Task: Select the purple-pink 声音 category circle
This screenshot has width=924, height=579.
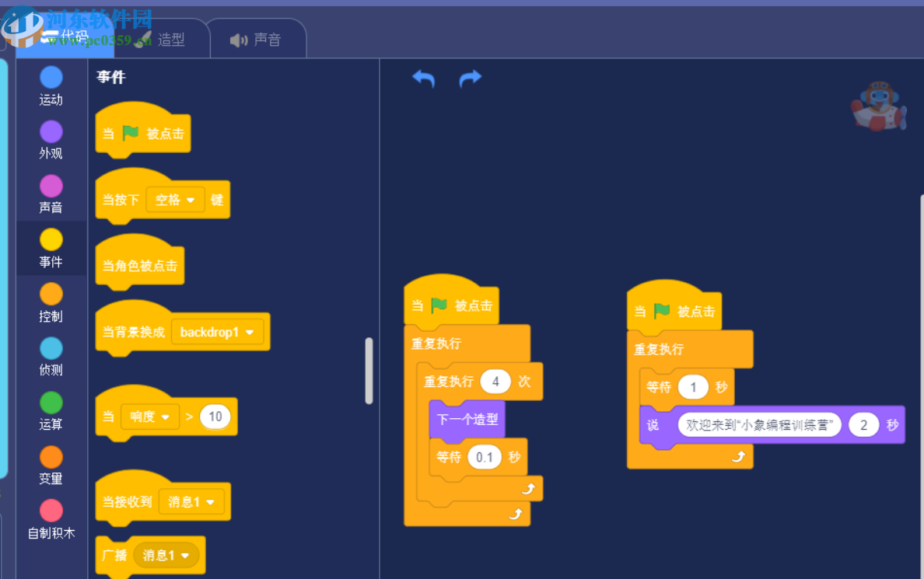Action: point(51,186)
